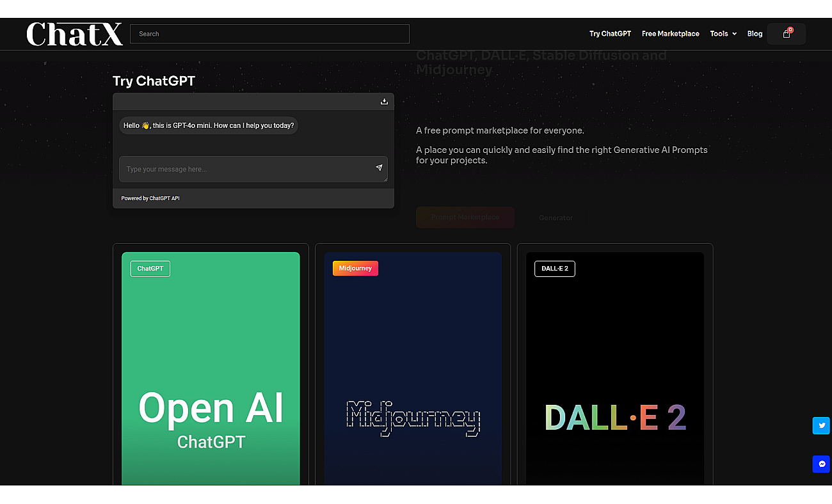
Task: Click 'A free prompt marketplace for everyone' text
Action: pos(500,130)
